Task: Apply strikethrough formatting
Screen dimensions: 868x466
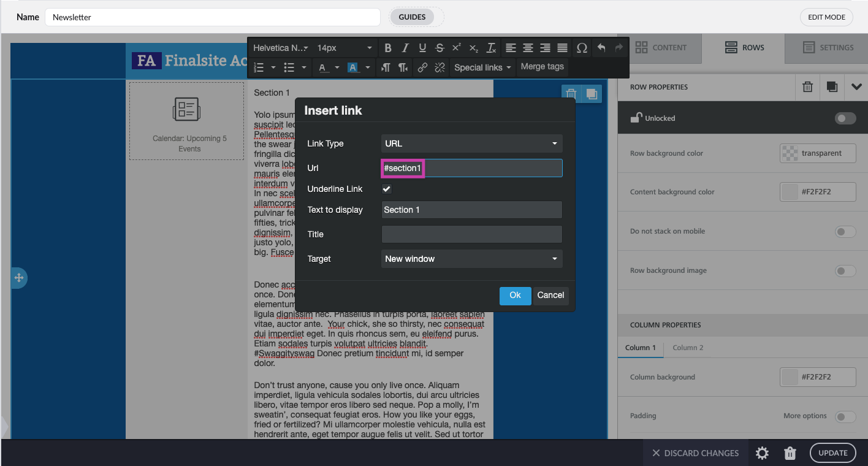Action: point(440,48)
